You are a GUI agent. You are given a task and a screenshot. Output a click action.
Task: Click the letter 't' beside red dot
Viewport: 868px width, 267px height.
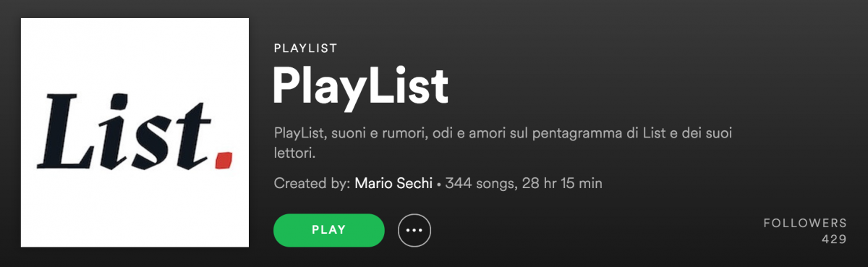pyautogui.click(x=197, y=137)
